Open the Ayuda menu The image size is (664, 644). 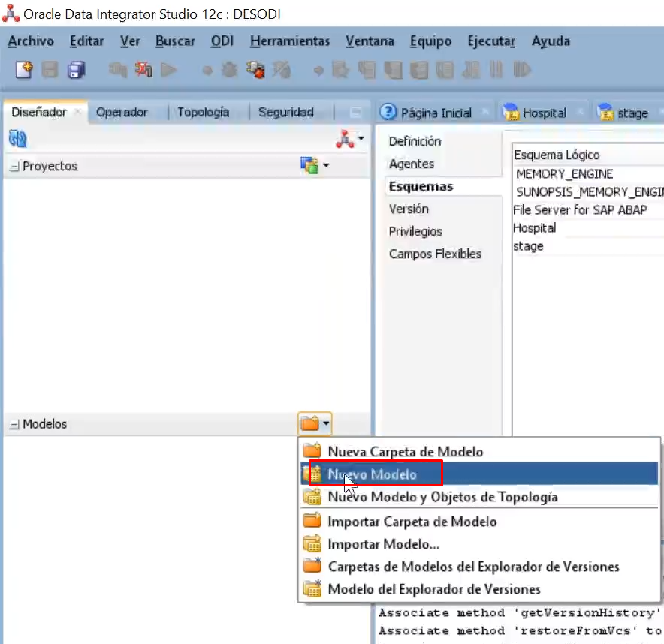point(551,41)
